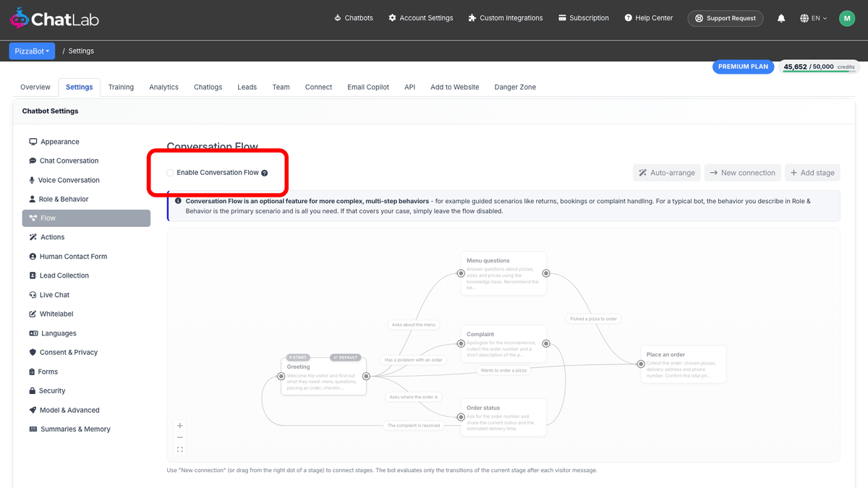868x488 pixels.
Task: Select the Order status stage node
Action: (x=503, y=417)
